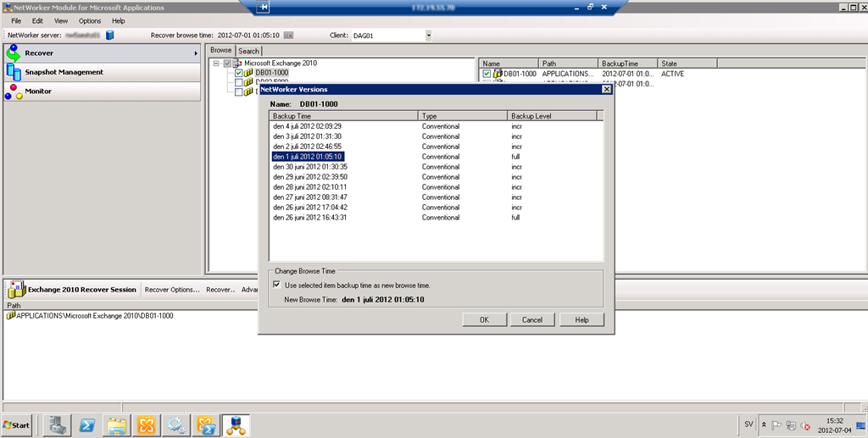Select version den 28 juni 2012 02:10:11
This screenshot has height=438, width=868.
click(310, 187)
